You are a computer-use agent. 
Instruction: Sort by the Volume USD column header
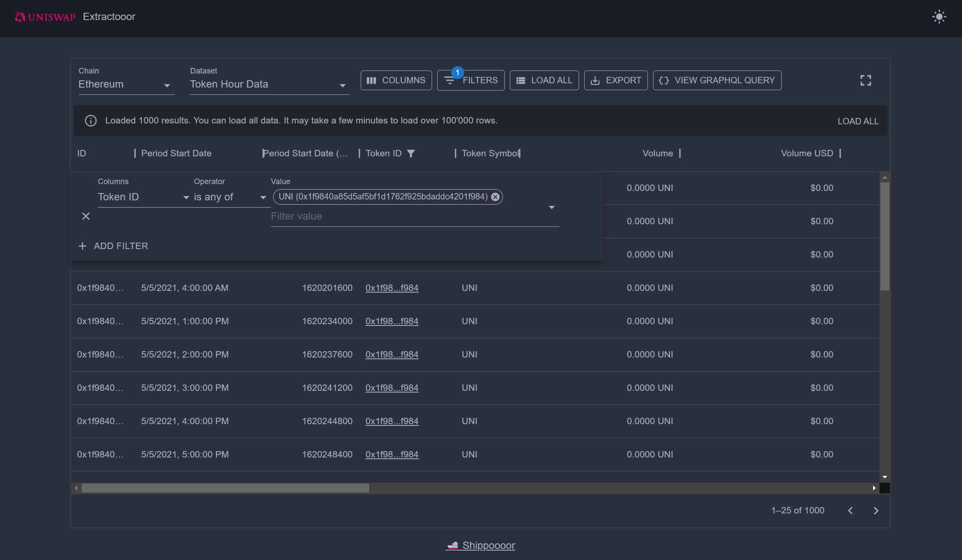tap(807, 153)
